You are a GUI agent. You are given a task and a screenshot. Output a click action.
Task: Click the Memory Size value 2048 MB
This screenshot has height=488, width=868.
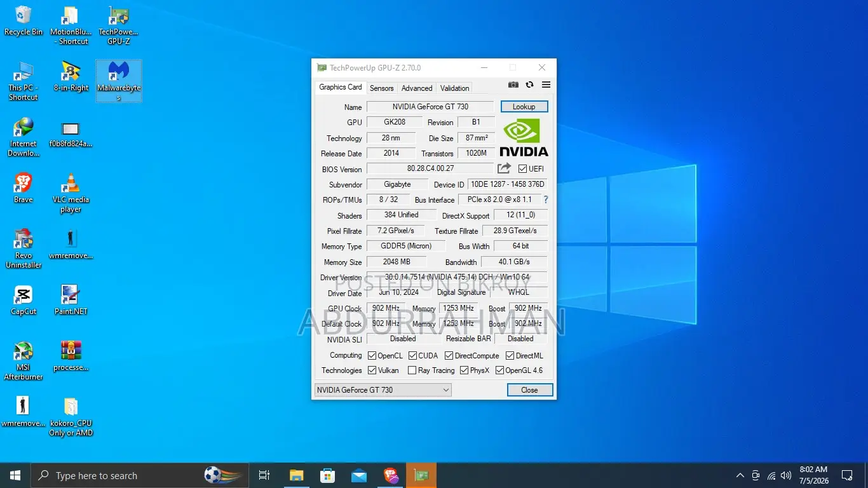pyautogui.click(x=397, y=262)
